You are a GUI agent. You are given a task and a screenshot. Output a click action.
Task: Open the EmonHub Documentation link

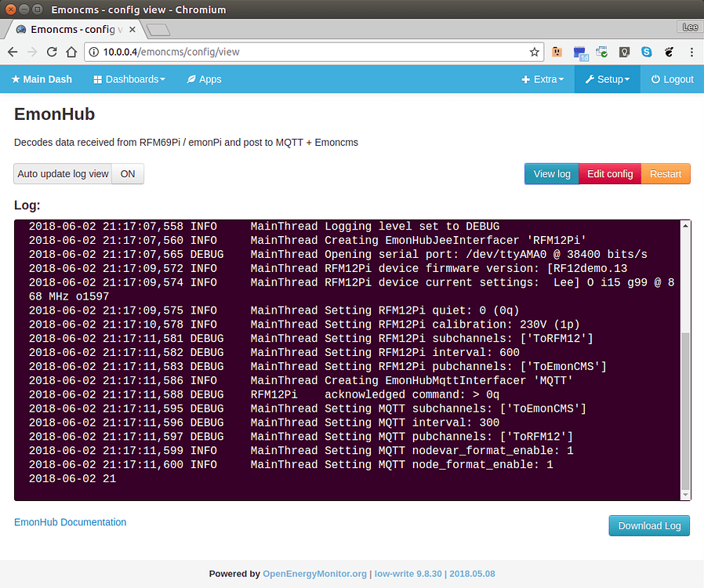[x=70, y=522]
